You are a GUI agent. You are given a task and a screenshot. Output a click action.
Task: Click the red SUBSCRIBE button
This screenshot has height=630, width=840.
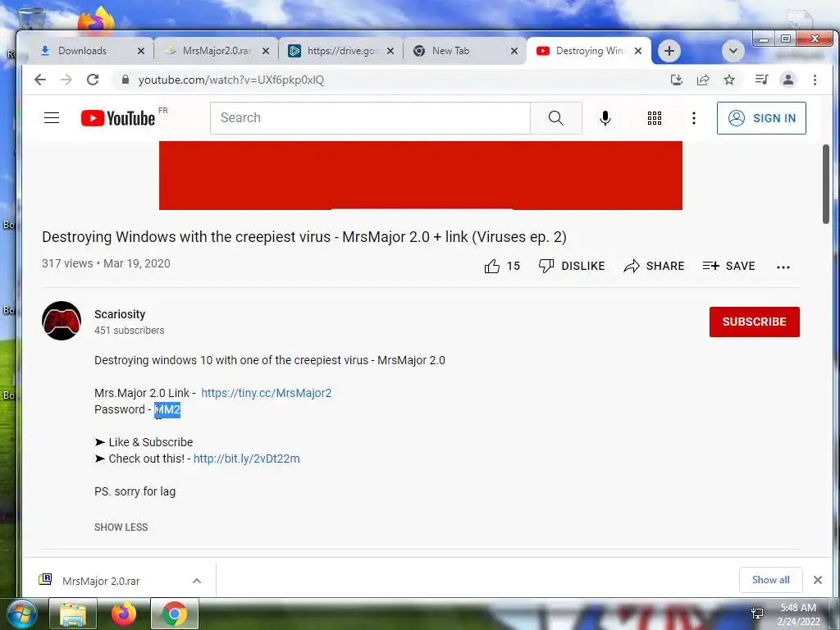click(x=755, y=322)
